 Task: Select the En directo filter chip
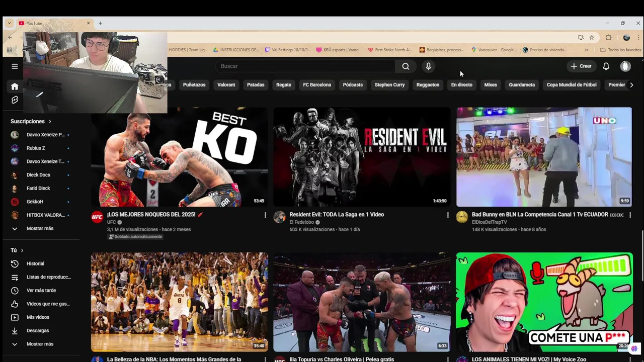pos(461,85)
